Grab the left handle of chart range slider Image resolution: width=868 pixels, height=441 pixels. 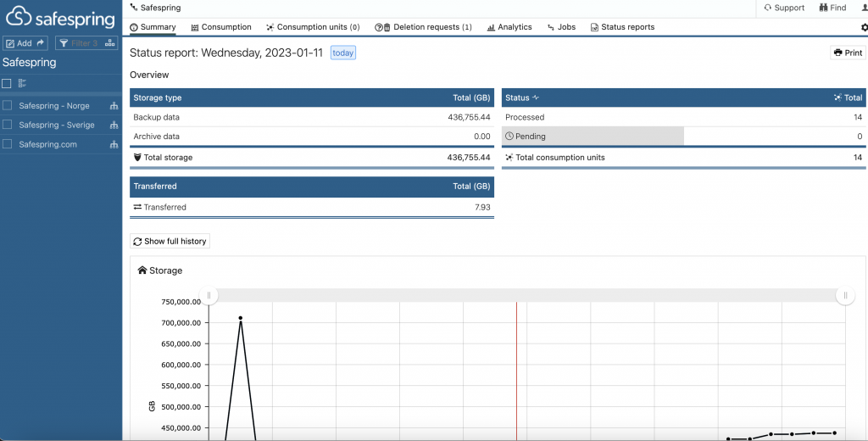pos(209,295)
